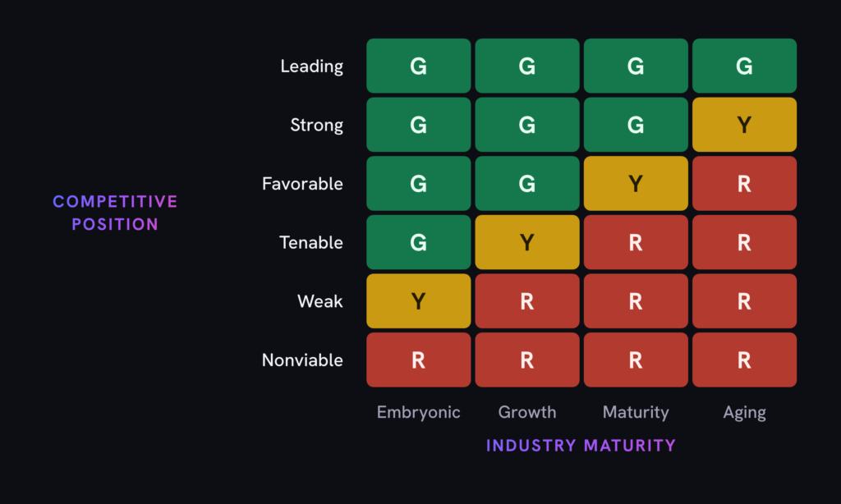Select the yellow Weak Embryonic Y cell
Viewport: 841px width, 504px height.
tap(418, 301)
